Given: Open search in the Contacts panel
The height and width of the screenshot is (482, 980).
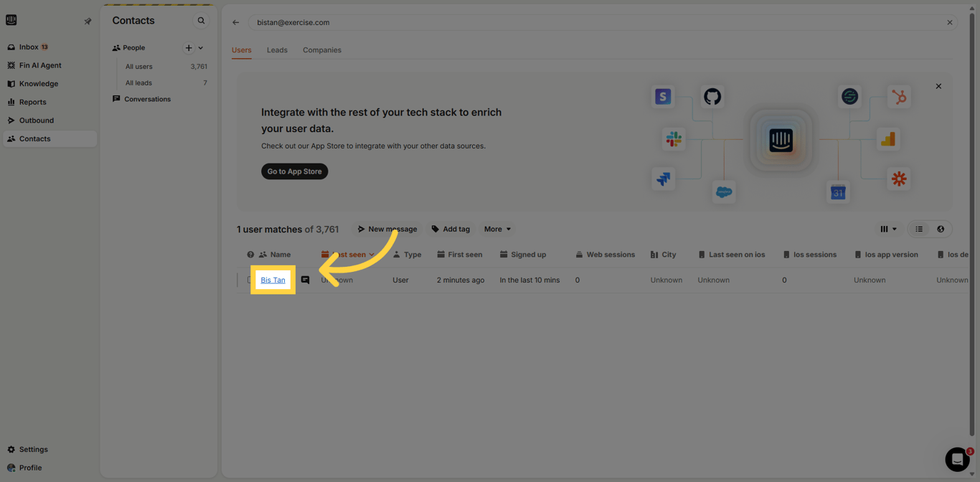Looking at the screenshot, I should (202, 20).
